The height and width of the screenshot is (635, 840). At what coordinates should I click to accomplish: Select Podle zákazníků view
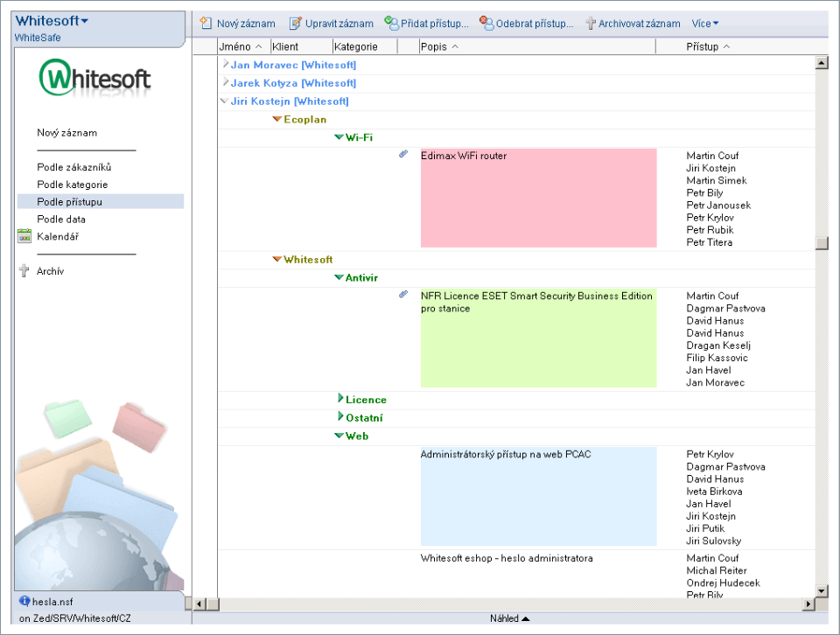click(x=73, y=167)
